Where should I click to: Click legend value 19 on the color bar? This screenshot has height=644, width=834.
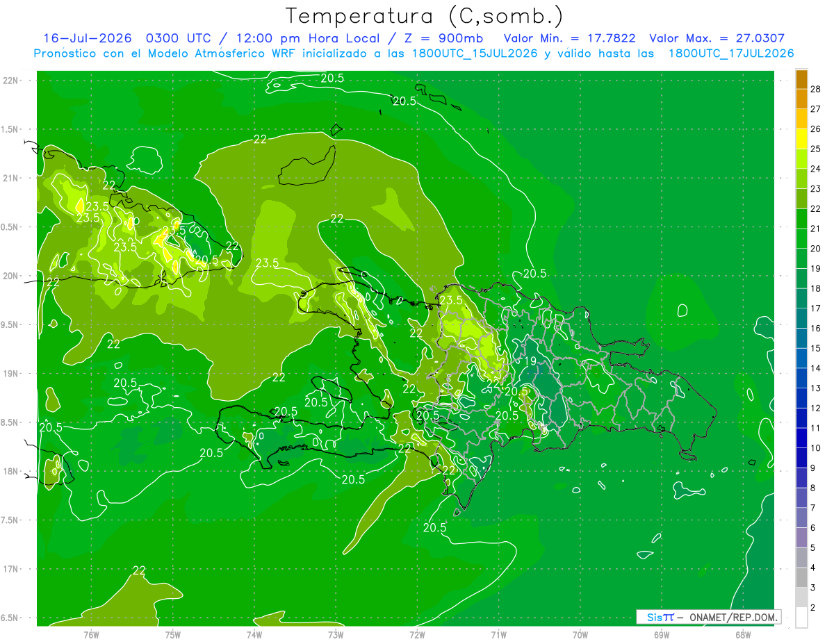pyautogui.click(x=816, y=269)
